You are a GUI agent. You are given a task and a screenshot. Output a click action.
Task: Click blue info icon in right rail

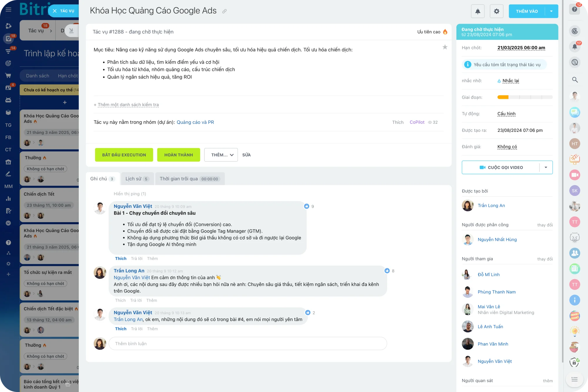(575, 300)
